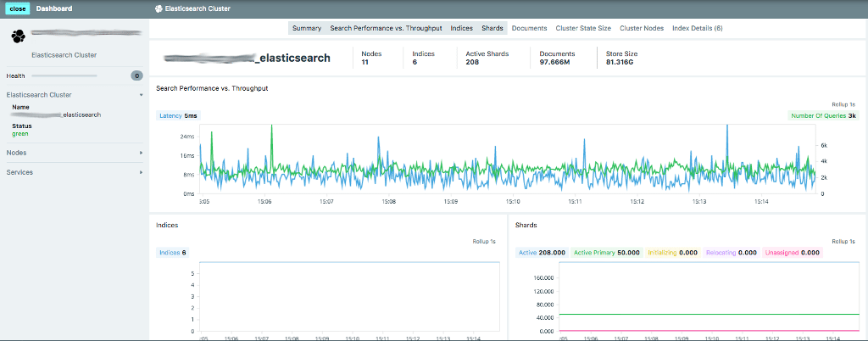The width and height of the screenshot is (868, 341).
Task: Toggle the Unassigned shards legend item
Action: click(792, 252)
